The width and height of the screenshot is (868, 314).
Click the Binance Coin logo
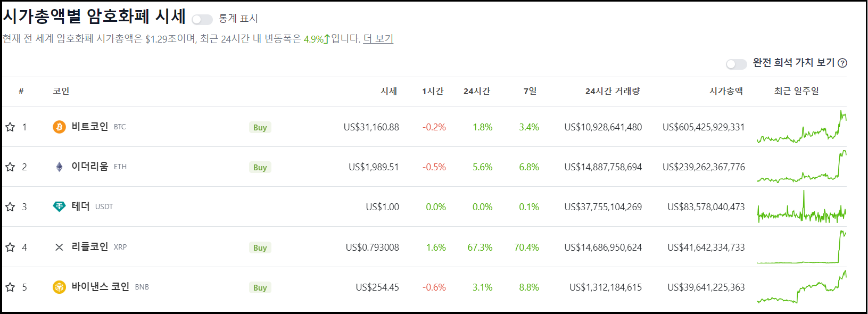click(x=59, y=287)
